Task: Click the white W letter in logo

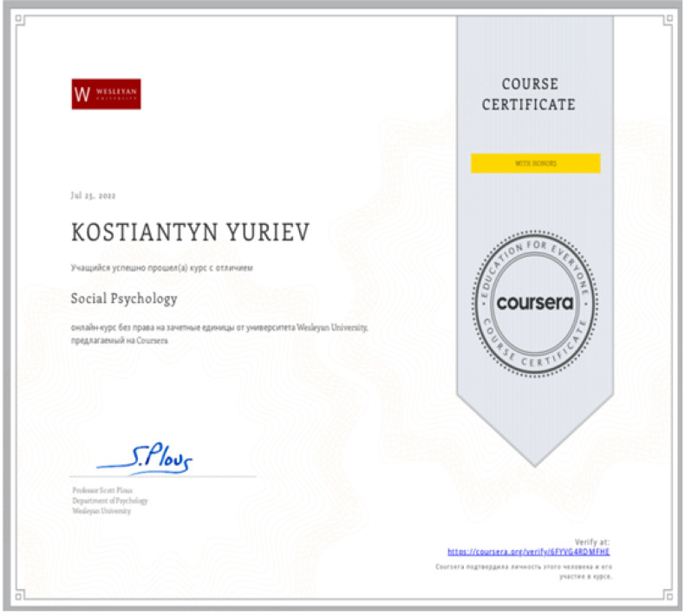Action: (x=83, y=94)
